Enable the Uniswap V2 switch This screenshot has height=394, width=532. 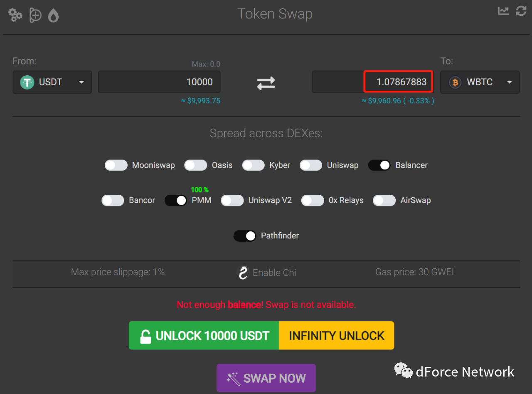point(232,201)
